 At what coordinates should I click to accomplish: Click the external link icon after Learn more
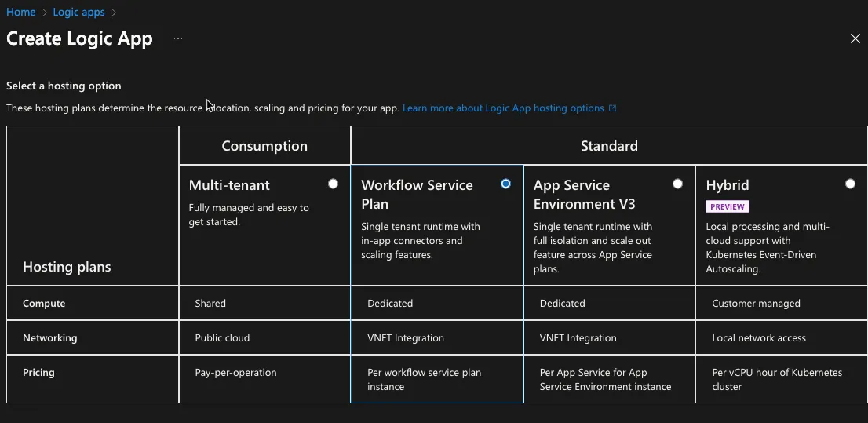(612, 108)
